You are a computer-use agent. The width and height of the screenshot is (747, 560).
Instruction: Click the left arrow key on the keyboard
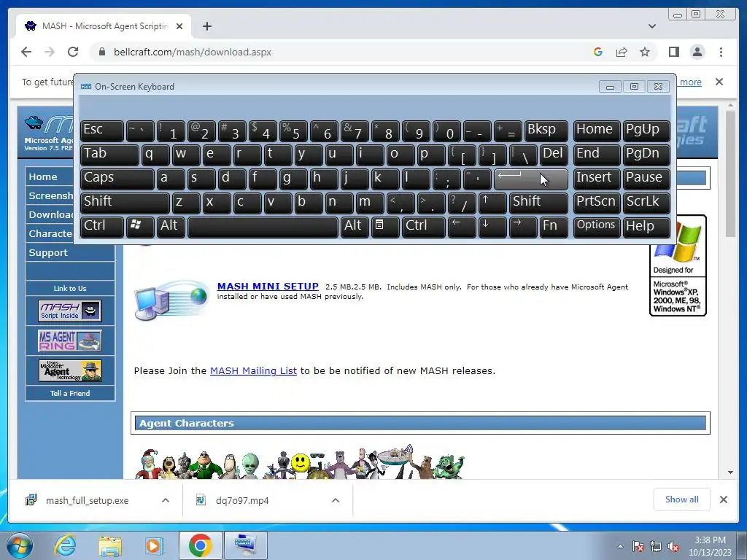pyautogui.click(x=461, y=226)
